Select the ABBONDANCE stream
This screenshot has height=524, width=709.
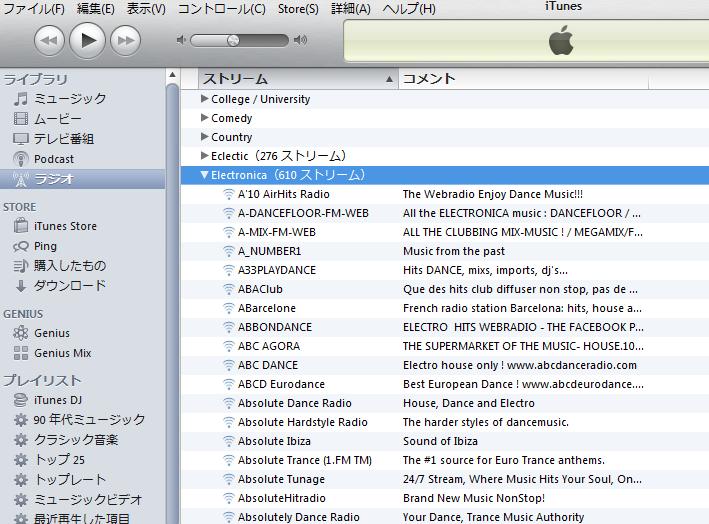click(x=275, y=327)
